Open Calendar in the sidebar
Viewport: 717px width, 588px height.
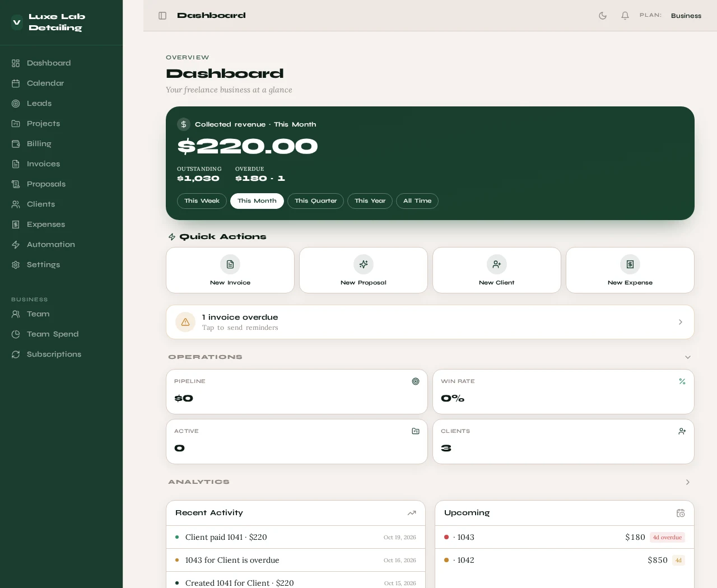(62, 83)
